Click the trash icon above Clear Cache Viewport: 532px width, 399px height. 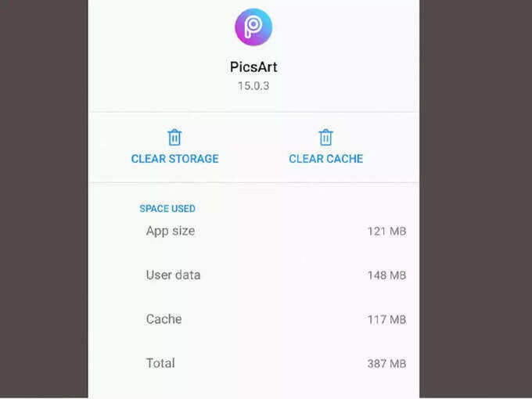point(325,137)
